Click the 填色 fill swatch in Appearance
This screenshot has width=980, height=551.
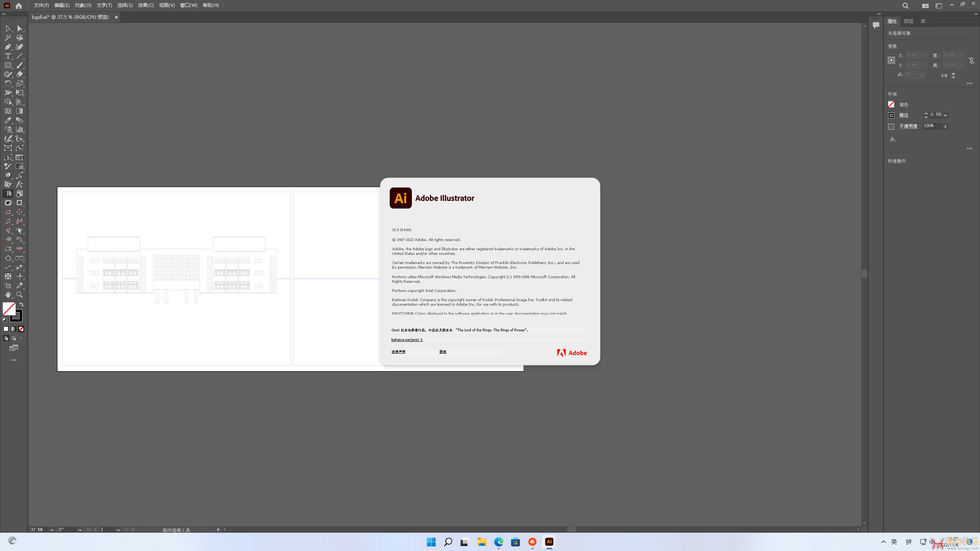891,104
